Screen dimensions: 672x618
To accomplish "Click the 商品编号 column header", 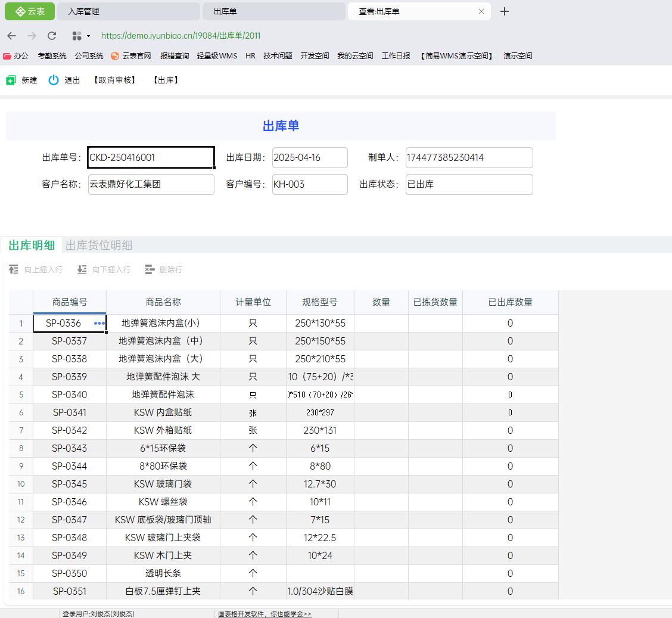I will pyautogui.click(x=70, y=302).
